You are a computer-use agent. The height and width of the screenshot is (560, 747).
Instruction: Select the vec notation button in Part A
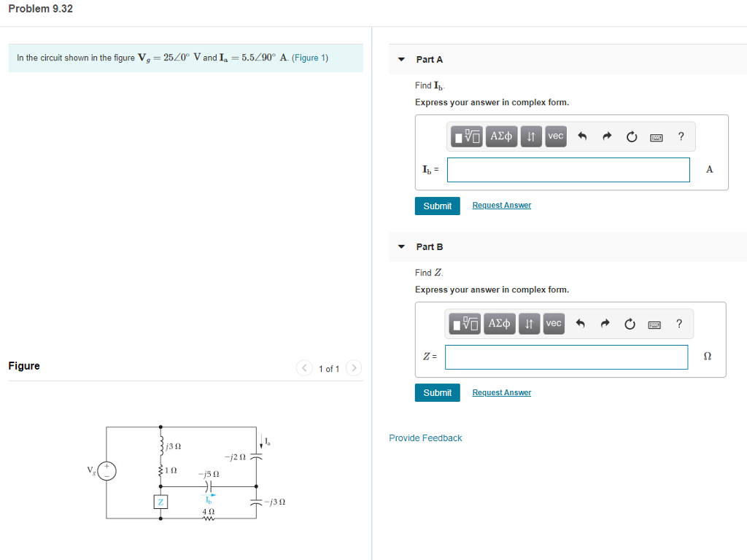point(555,136)
